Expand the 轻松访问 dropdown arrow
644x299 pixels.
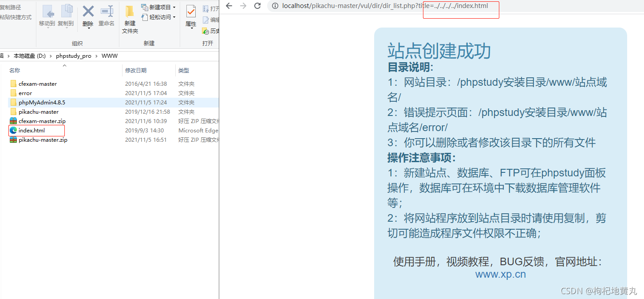pyautogui.click(x=174, y=17)
